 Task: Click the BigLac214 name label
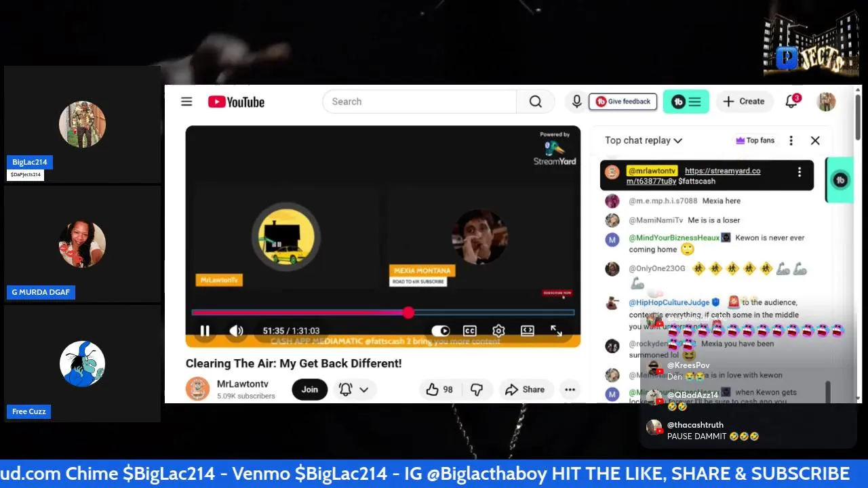(x=30, y=162)
